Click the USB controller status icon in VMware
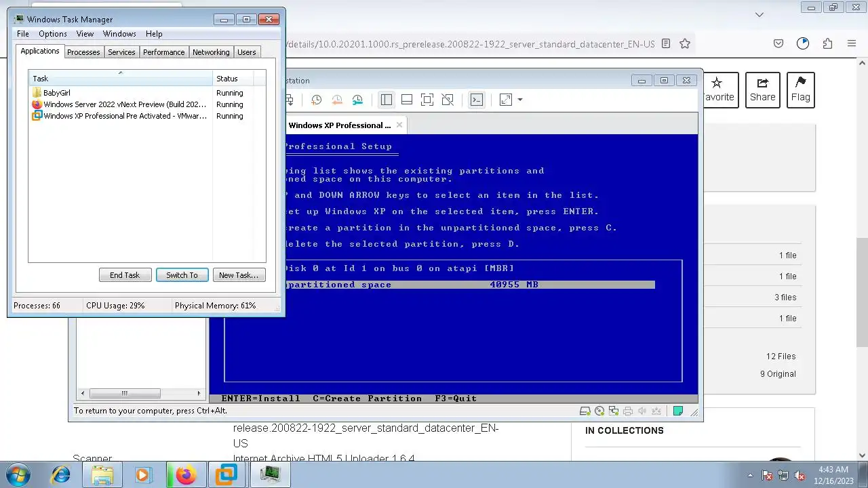The width and height of the screenshot is (868, 488). 656,411
